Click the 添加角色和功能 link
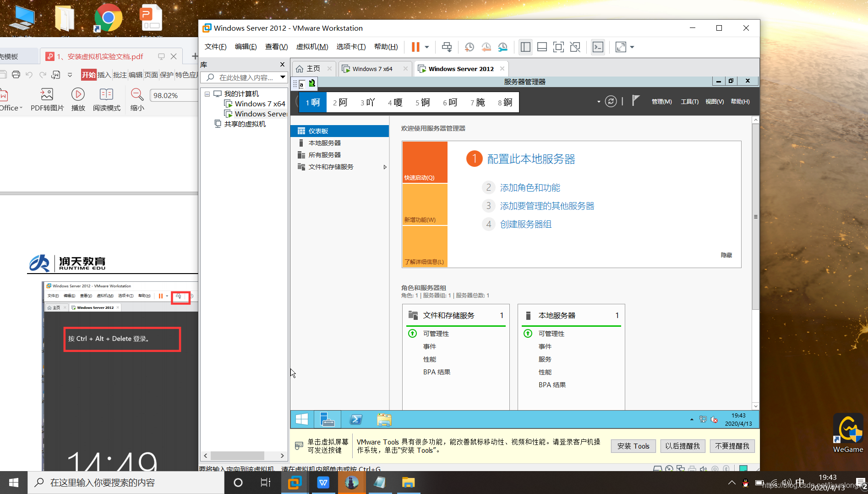The height and width of the screenshot is (494, 868). 530,187
